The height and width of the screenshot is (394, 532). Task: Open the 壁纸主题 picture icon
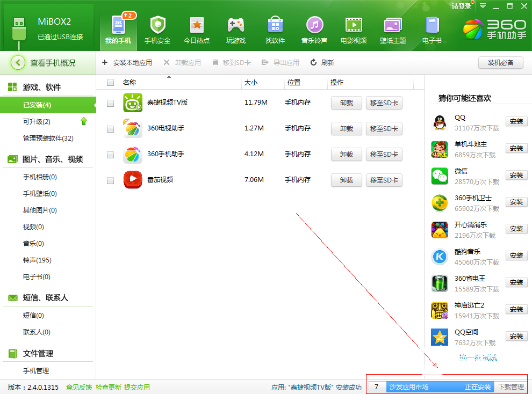coord(393,26)
